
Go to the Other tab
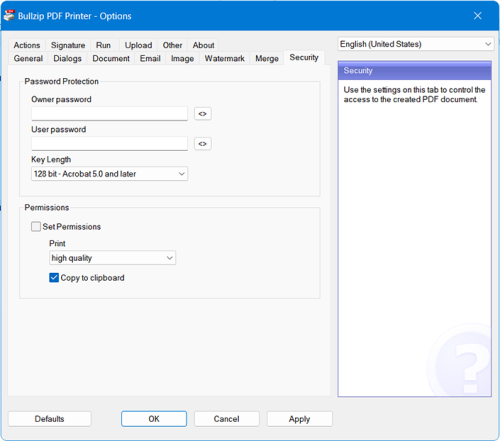[172, 45]
